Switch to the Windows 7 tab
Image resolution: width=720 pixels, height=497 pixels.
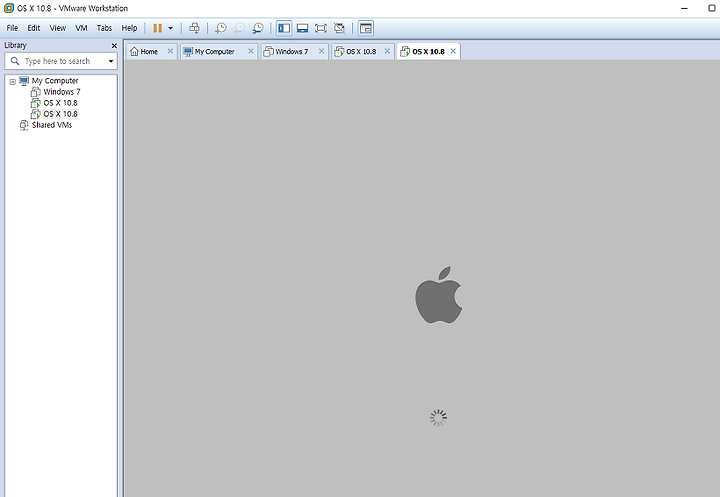(x=292, y=51)
